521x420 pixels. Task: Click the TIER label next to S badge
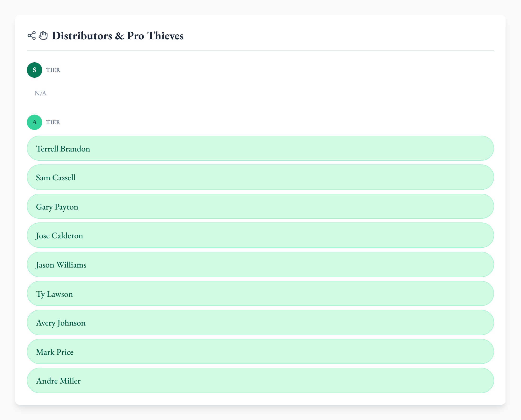coord(53,70)
